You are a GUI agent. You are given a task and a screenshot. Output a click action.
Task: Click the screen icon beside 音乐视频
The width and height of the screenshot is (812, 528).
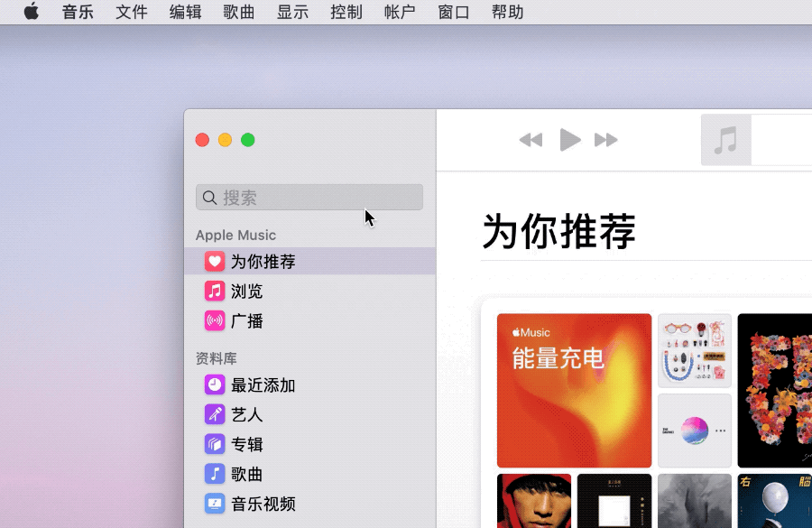coord(215,503)
